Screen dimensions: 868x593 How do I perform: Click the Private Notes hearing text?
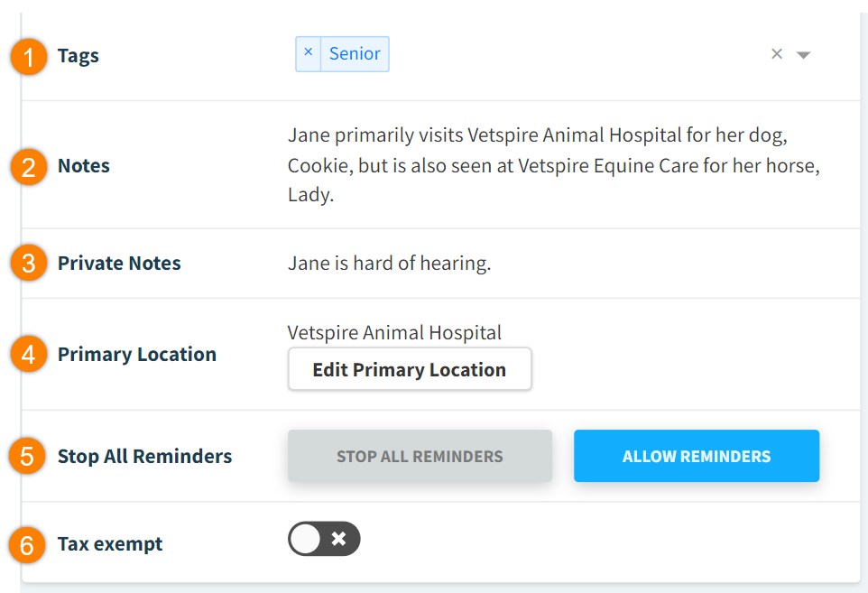pyautogui.click(x=389, y=264)
